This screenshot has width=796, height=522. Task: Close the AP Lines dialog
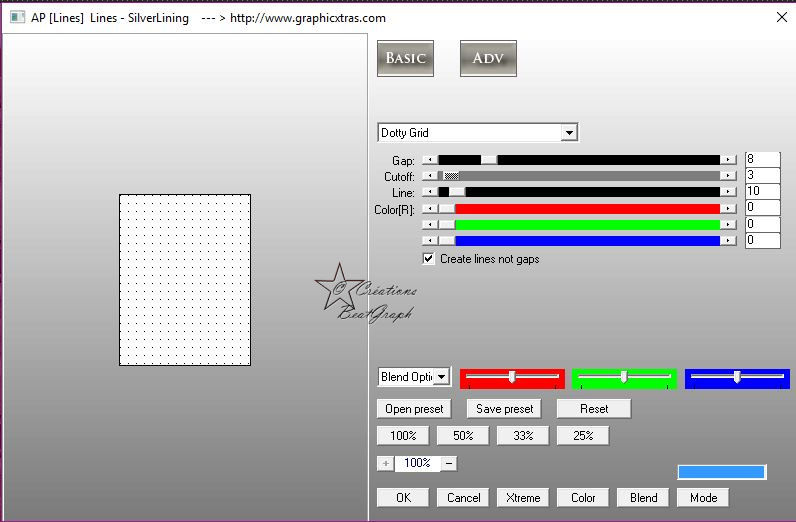coord(782,17)
